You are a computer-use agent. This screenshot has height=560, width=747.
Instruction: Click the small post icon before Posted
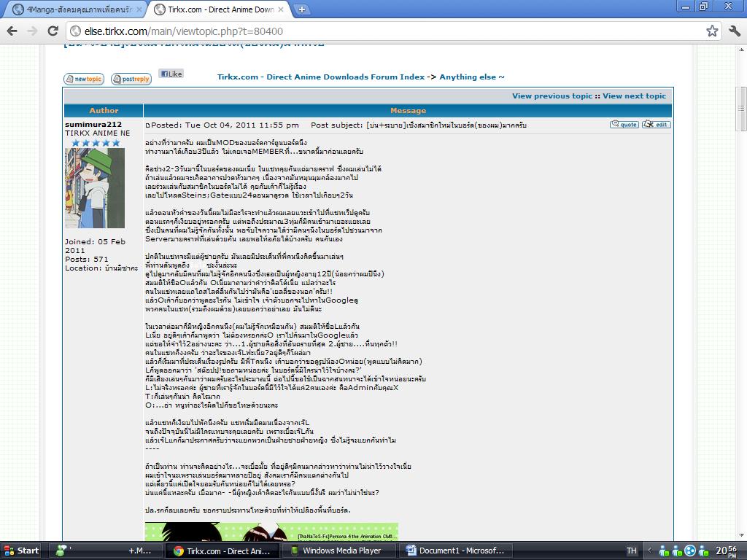[x=147, y=125]
